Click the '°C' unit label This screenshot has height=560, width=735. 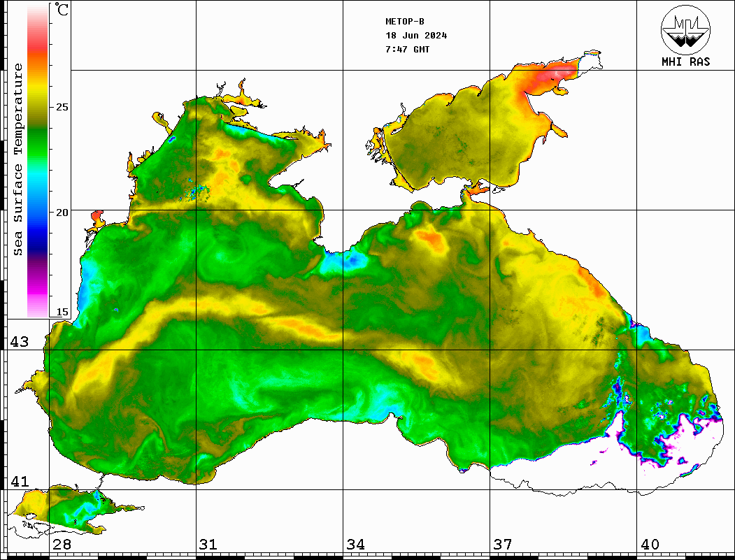(62, 9)
